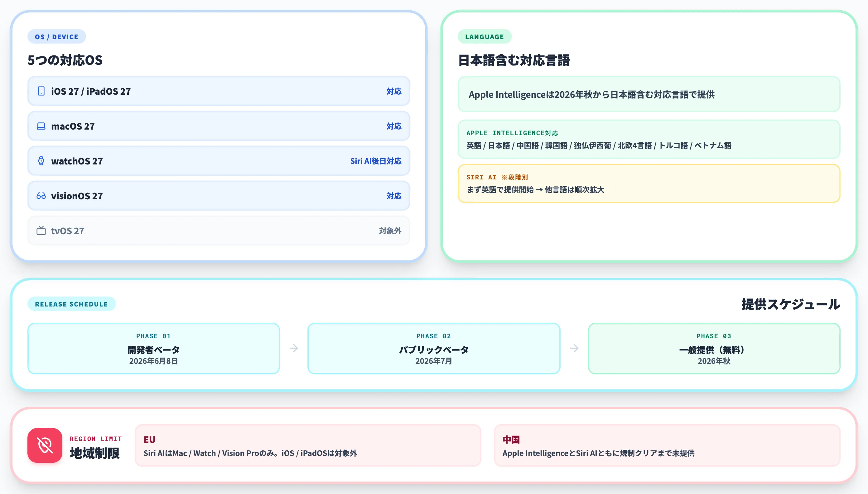The height and width of the screenshot is (494, 868).
Task: Click the tvOS 27 label
Action: 68,231
